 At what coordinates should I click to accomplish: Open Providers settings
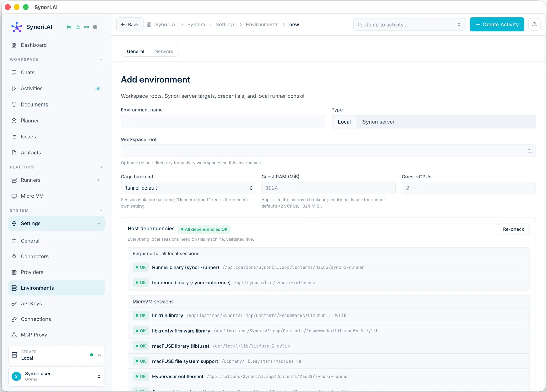[x=56, y=272]
